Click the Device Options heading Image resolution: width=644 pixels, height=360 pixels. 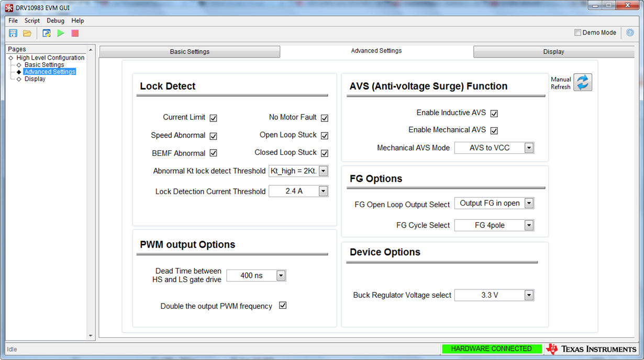pyautogui.click(x=385, y=252)
